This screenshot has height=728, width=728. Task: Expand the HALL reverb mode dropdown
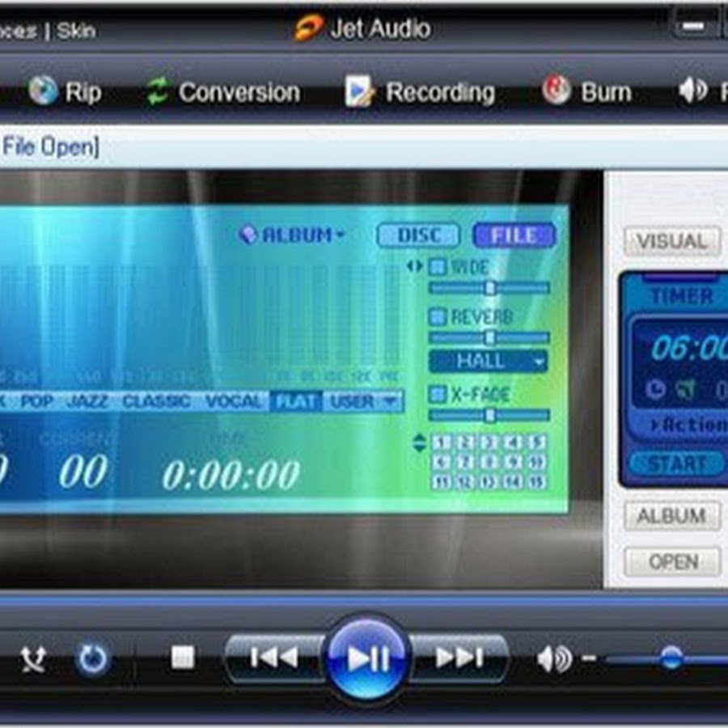click(x=488, y=361)
